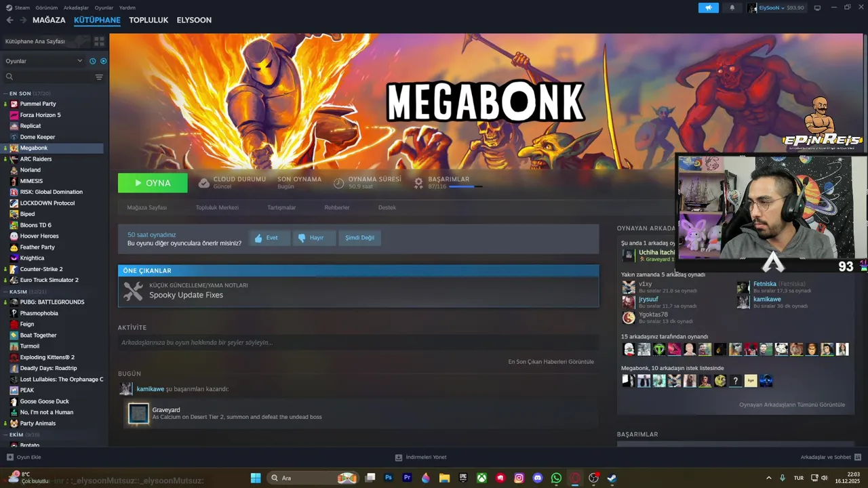Open the announcements megaphone icon
The width and height of the screenshot is (868, 488).
[708, 7]
